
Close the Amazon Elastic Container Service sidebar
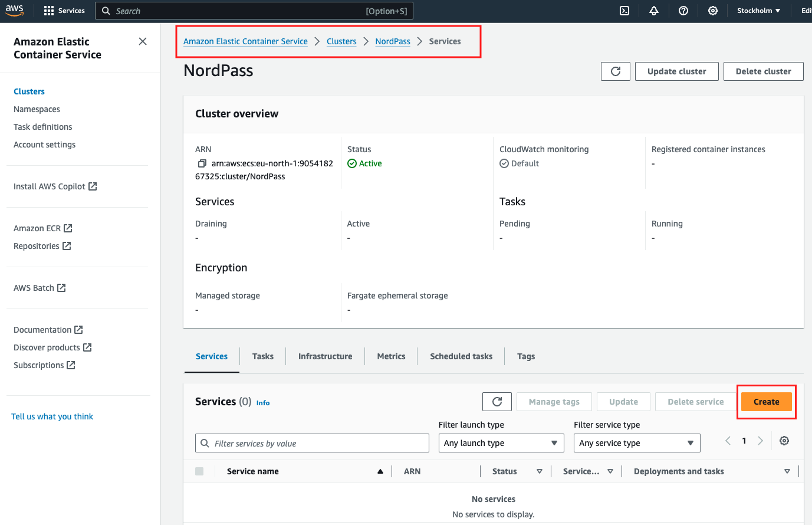(x=143, y=41)
